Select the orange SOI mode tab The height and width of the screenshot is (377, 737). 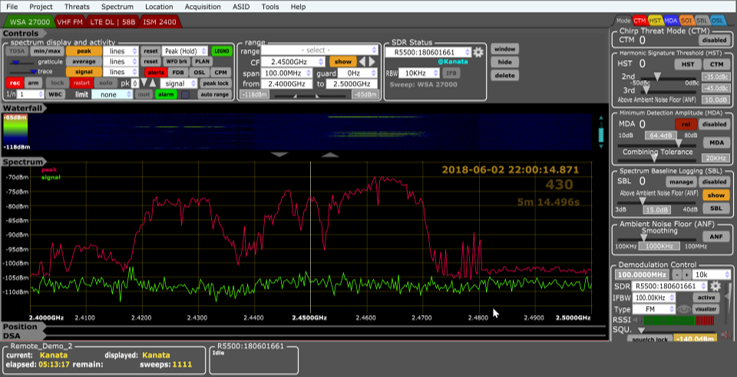686,21
